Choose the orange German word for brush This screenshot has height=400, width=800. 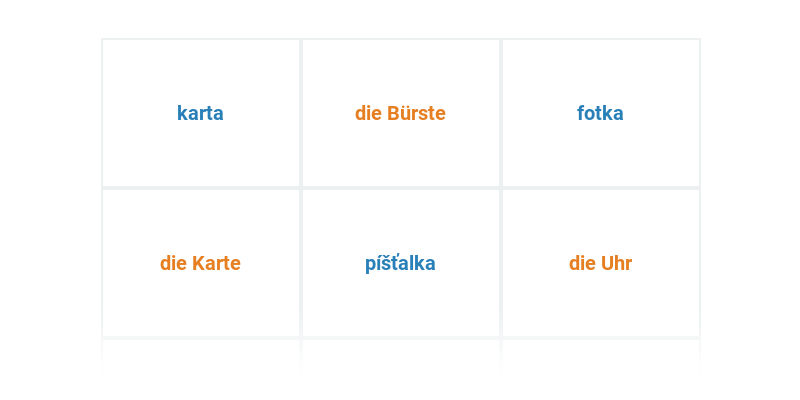click(401, 113)
